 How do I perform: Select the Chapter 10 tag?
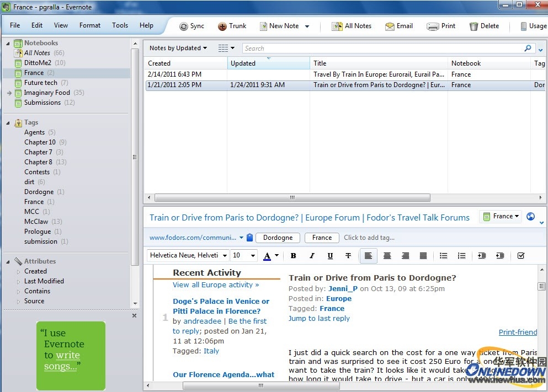click(40, 142)
